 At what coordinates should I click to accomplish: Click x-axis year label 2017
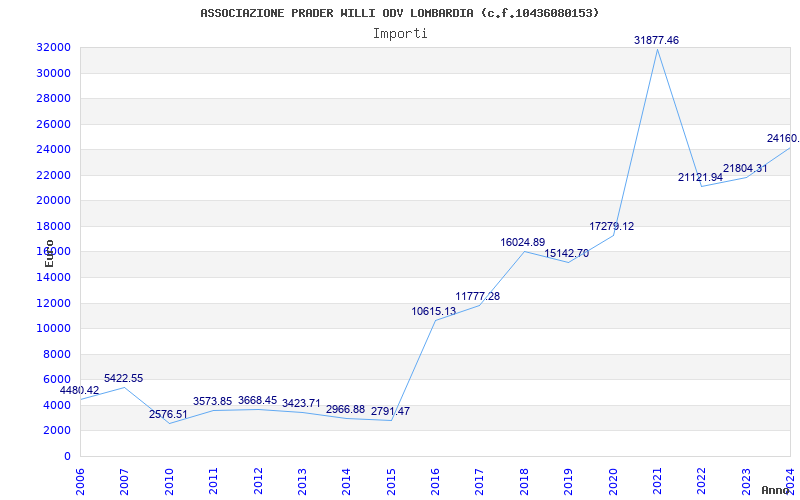click(479, 481)
